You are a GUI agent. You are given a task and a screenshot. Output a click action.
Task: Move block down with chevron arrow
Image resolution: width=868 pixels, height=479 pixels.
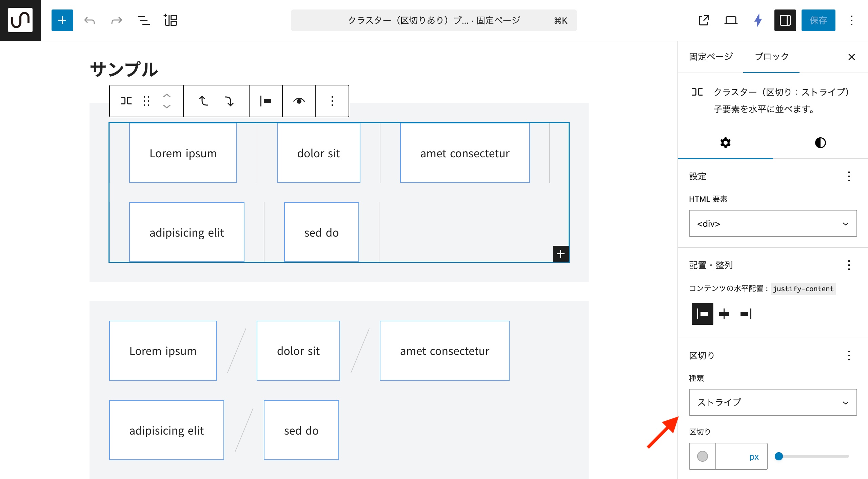[167, 106]
